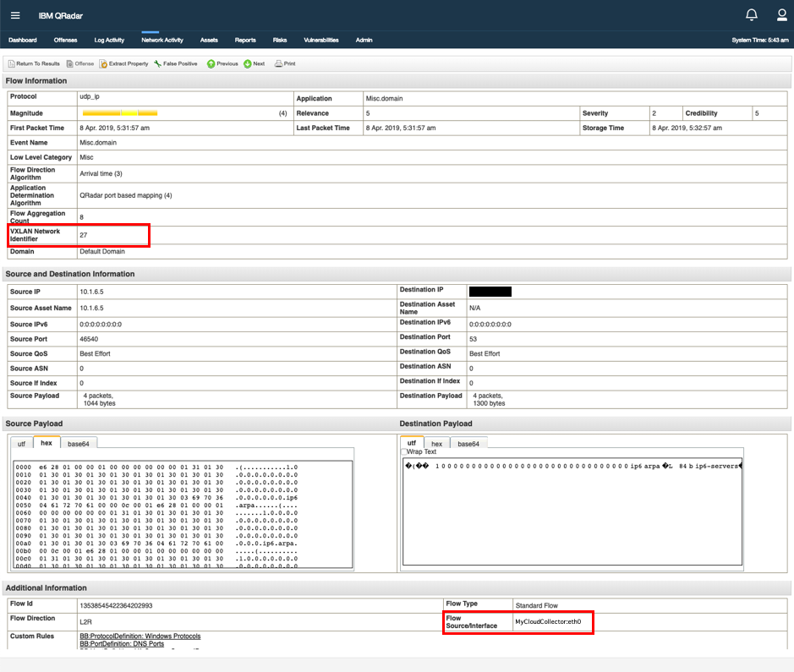This screenshot has height=672, width=794.
Task: Switch Destination Payload to hex view
Action: pos(436,444)
